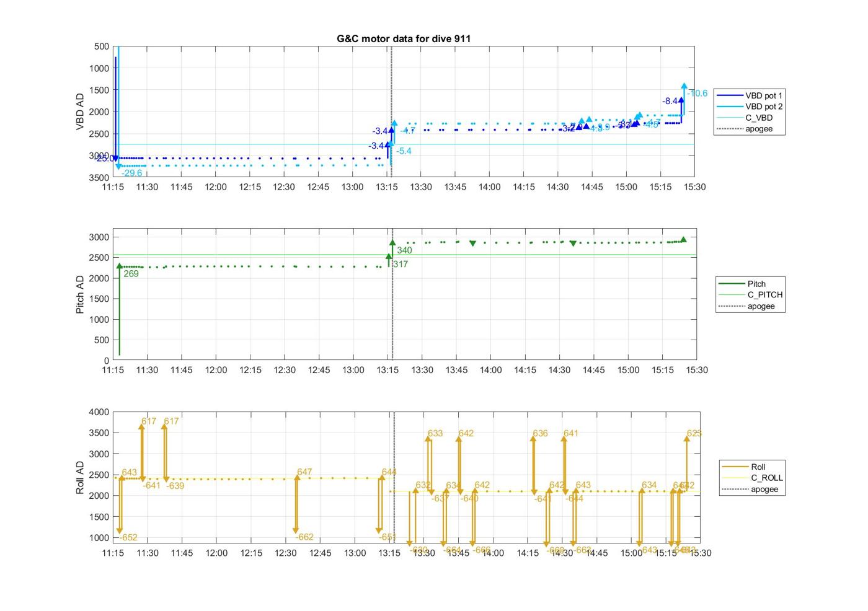Click the "3000" tick on the Pitch axis

pos(99,237)
